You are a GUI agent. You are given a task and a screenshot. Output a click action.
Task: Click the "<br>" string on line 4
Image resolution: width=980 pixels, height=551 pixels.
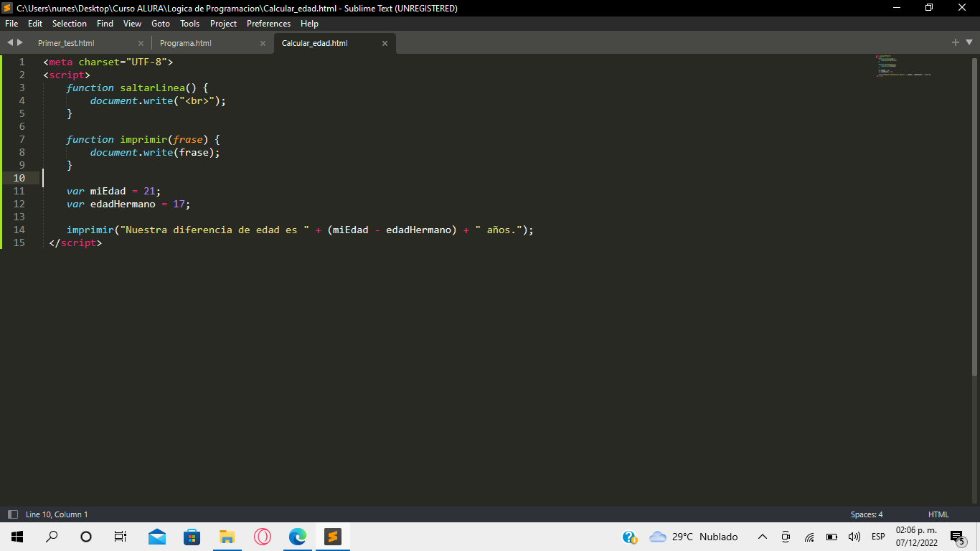197,100
